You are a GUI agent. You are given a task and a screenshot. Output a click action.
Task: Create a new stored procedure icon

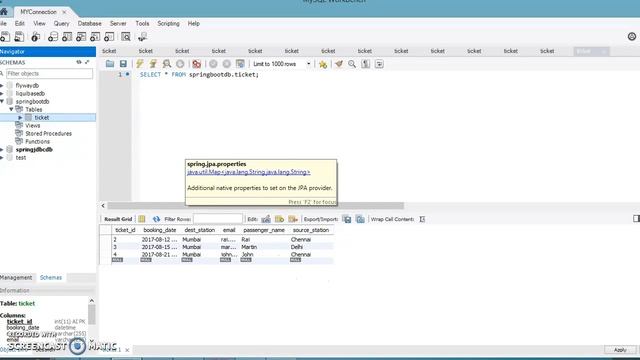coord(95,37)
